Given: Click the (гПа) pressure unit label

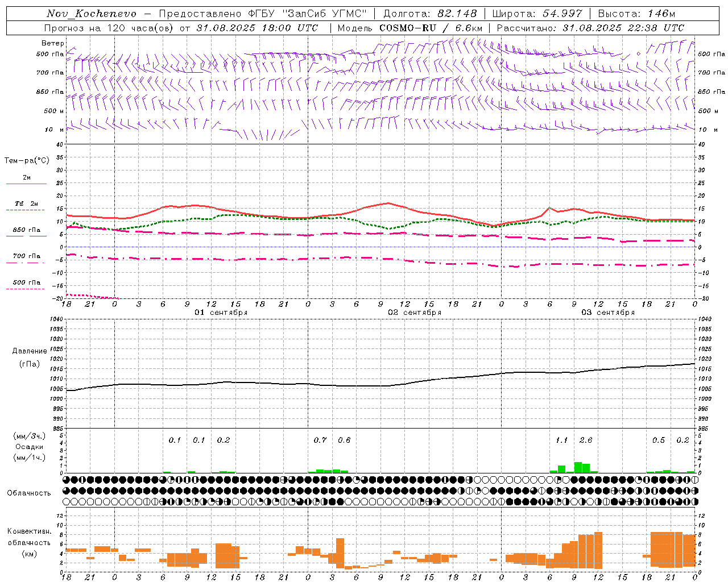Looking at the screenshot, I should (x=30, y=364).
